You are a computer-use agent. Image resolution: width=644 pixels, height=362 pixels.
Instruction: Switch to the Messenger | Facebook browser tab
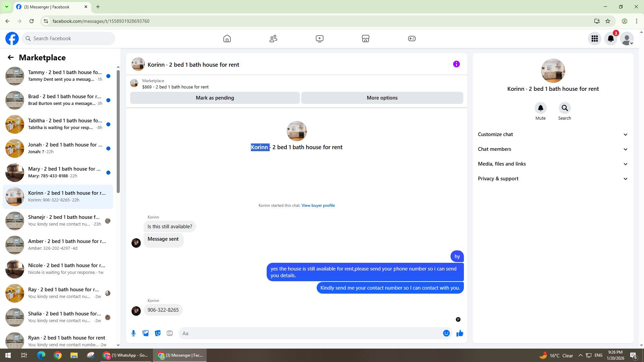pos(52,7)
